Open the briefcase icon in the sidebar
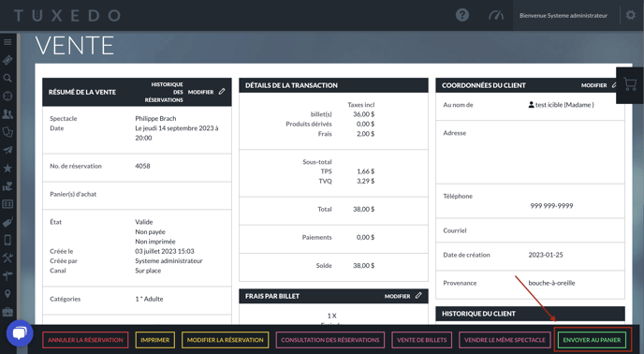Viewport: 644px width, 354px height. 7,312
